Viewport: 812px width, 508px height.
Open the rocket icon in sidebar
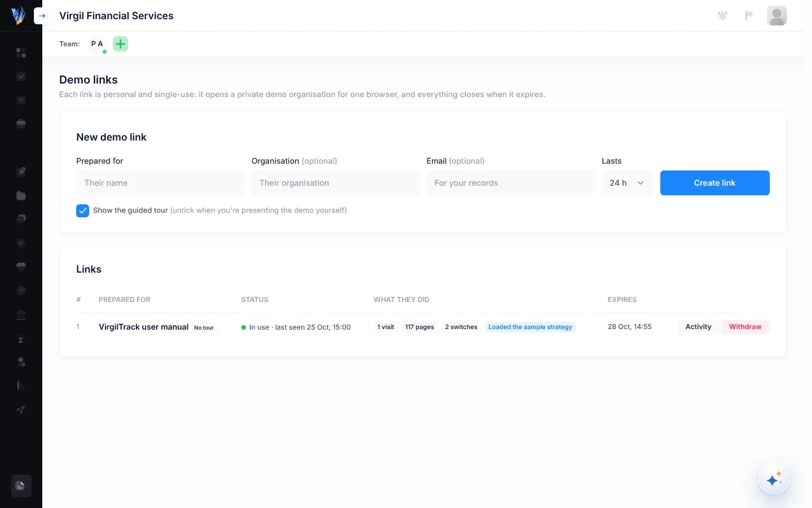(21, 409)
